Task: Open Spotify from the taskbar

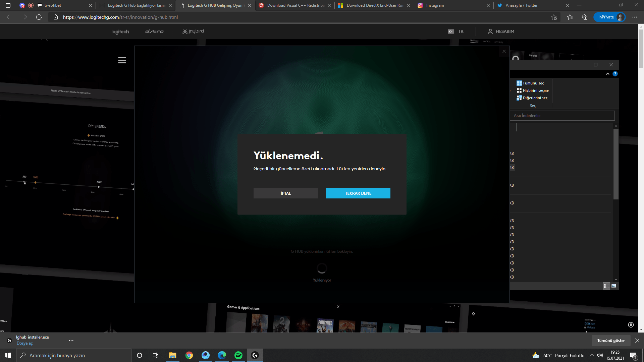Action: pos(238,355)
